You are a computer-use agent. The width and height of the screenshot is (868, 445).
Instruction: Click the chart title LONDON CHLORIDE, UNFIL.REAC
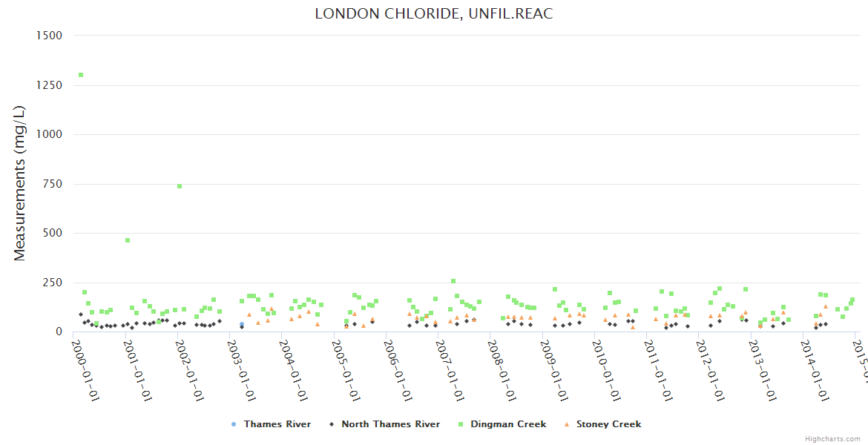click(434, 14)
